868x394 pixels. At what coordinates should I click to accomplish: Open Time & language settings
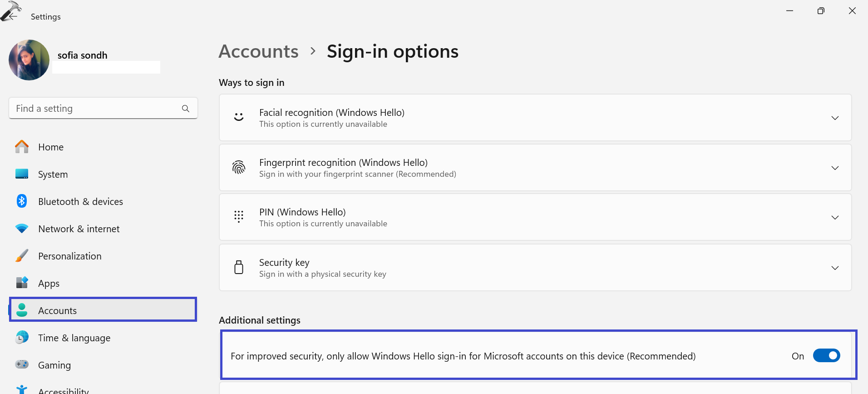74,338
